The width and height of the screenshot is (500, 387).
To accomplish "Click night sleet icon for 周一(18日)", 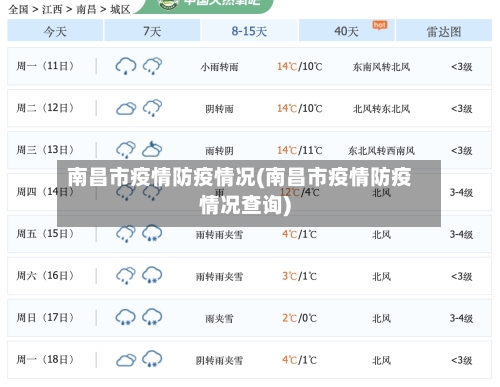I will click(x=152, y=359).
